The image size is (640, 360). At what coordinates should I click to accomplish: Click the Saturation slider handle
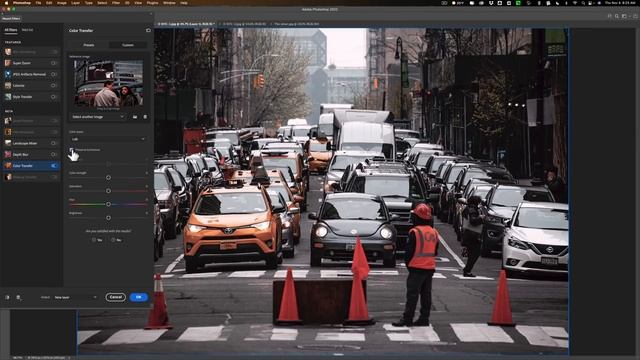108,191
